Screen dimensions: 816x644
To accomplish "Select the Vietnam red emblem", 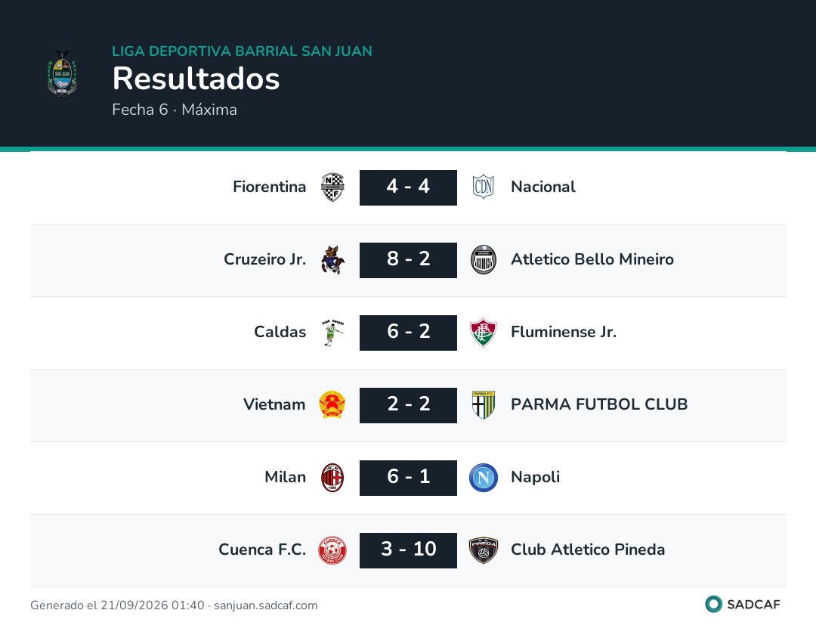I will click(332, 405).
